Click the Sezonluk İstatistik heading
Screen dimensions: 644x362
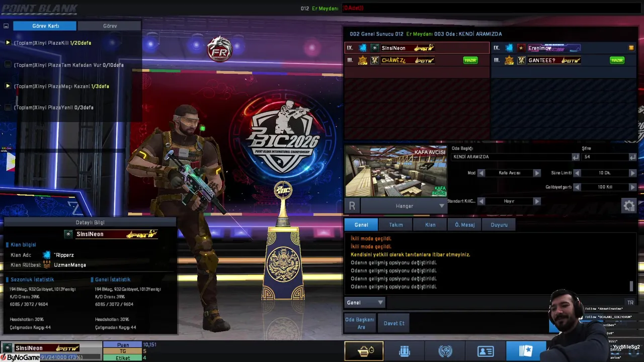click(x=32, y=280)
